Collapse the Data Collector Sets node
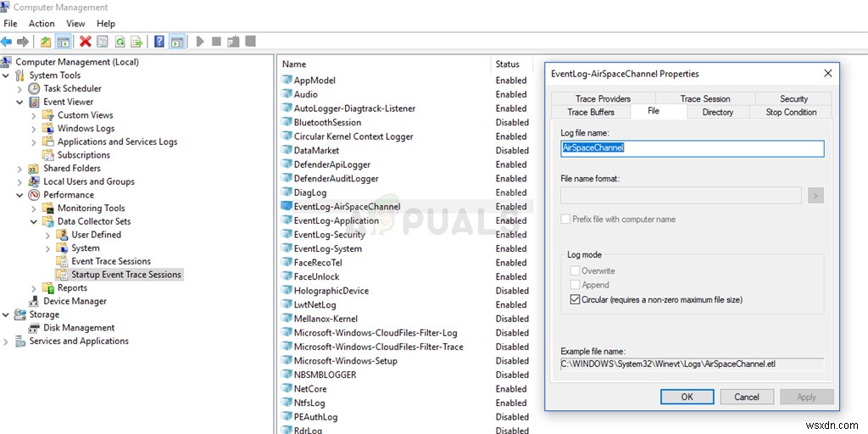The width and height of the screenshot is (868, 434). (x=34, y=221)
